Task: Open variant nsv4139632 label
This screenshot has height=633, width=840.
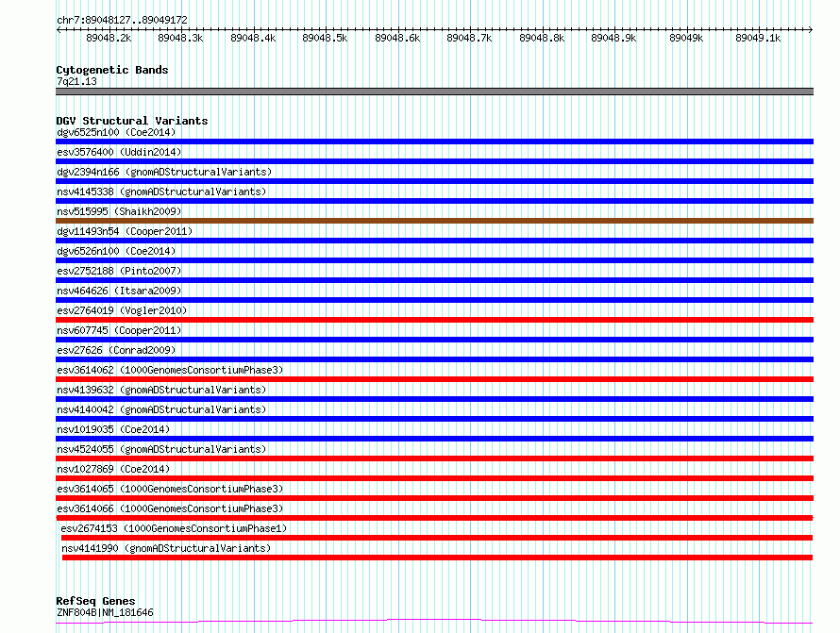Action: (161, 390)
